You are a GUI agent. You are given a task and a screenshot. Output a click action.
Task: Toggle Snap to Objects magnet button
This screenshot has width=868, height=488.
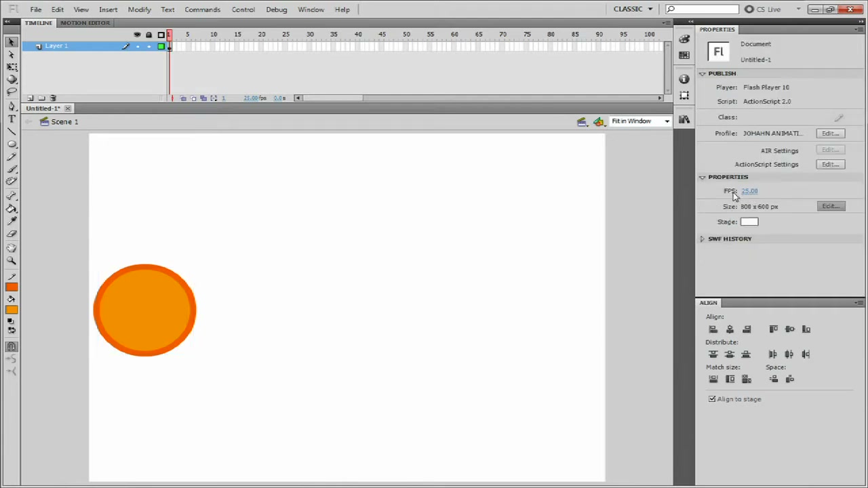tap(12, 347)
